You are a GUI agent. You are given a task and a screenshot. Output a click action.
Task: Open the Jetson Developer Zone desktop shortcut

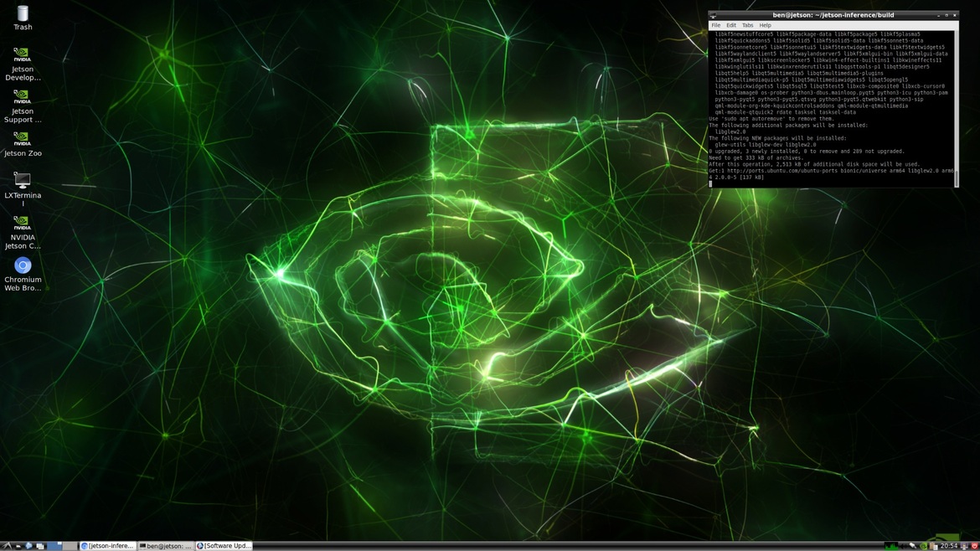point(23,64)
